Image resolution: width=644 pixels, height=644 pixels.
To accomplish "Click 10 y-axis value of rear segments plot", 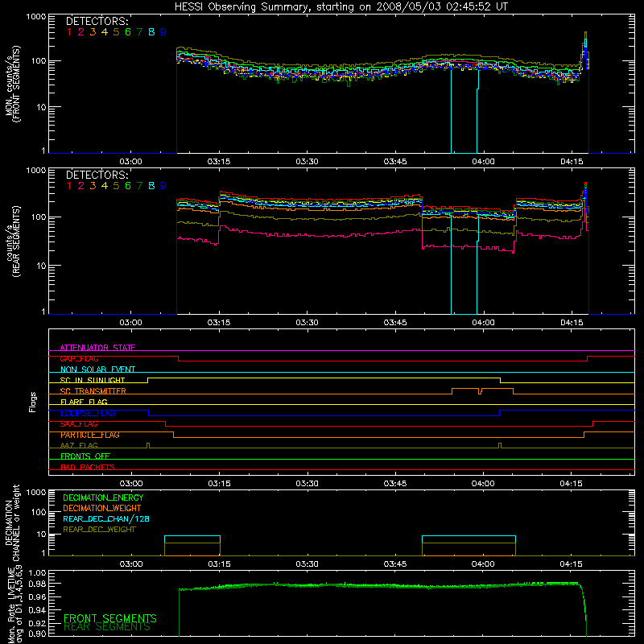I will coord(41,266).
